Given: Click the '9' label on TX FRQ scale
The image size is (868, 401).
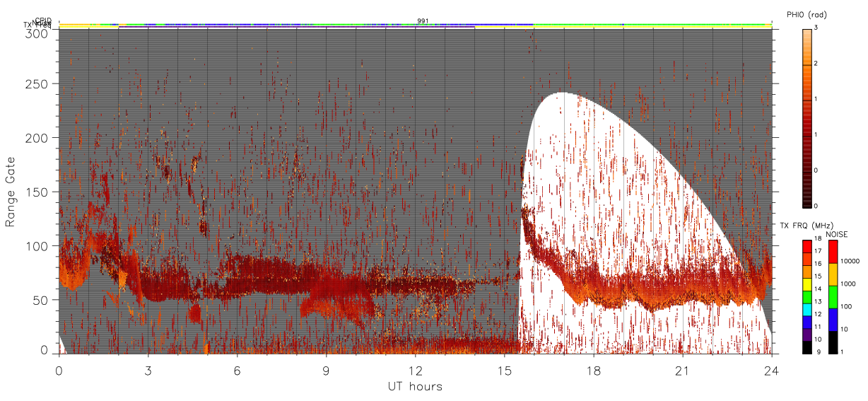Looking at the screenshot, I should [819, 351].
